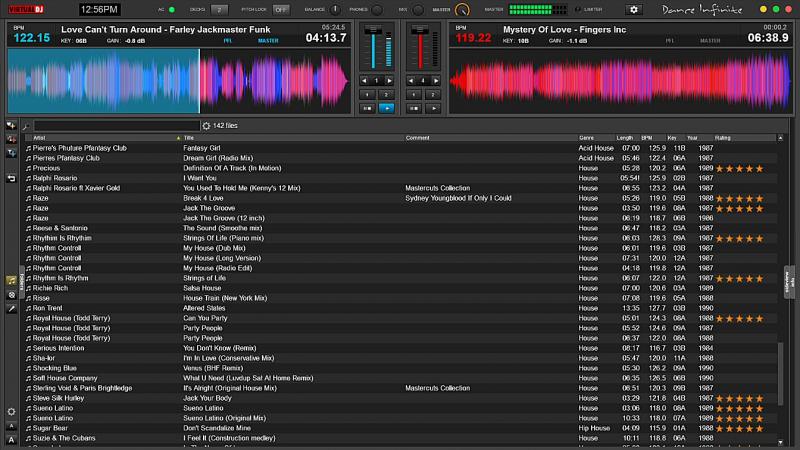Click the small A font-size icon
The width and height of the screenshot is (800, 450).
pyautogui.click(x=11, y=426)
